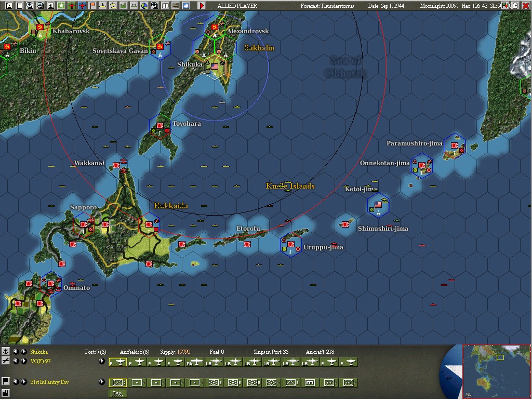
Task: Show previous base before Shikuka
Action: tap(16, 352)
